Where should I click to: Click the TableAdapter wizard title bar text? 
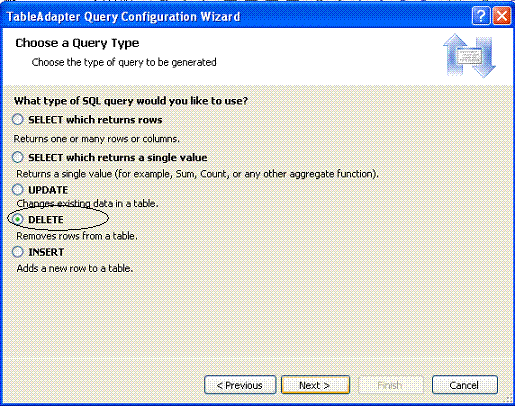(123, 17)
